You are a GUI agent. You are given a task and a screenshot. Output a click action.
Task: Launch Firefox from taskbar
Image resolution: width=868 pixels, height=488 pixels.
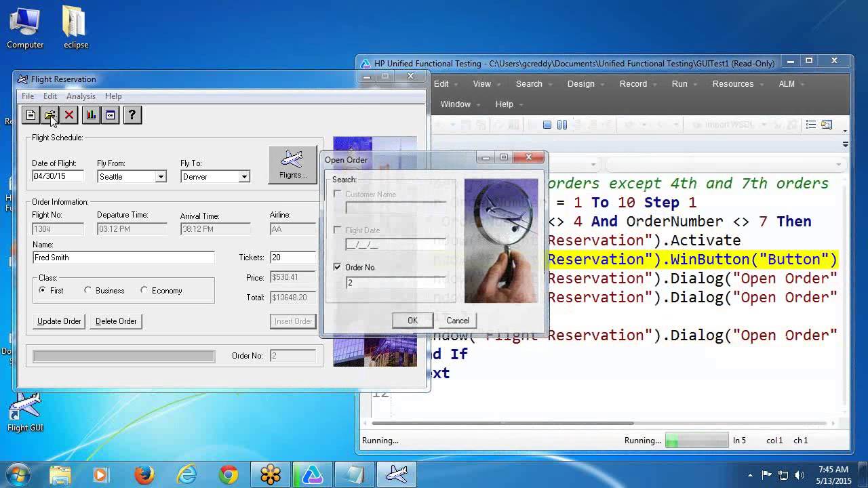(x=144, y=474)
